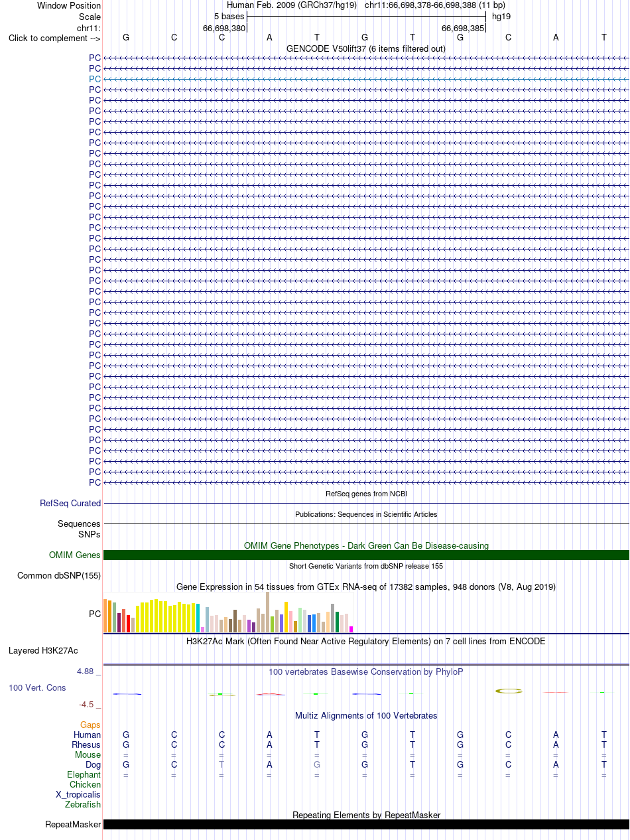The height and width of the screenshot is (840, 630).
Task: Click the cyan bar in GTEx chart
Action: click(198, 618)
